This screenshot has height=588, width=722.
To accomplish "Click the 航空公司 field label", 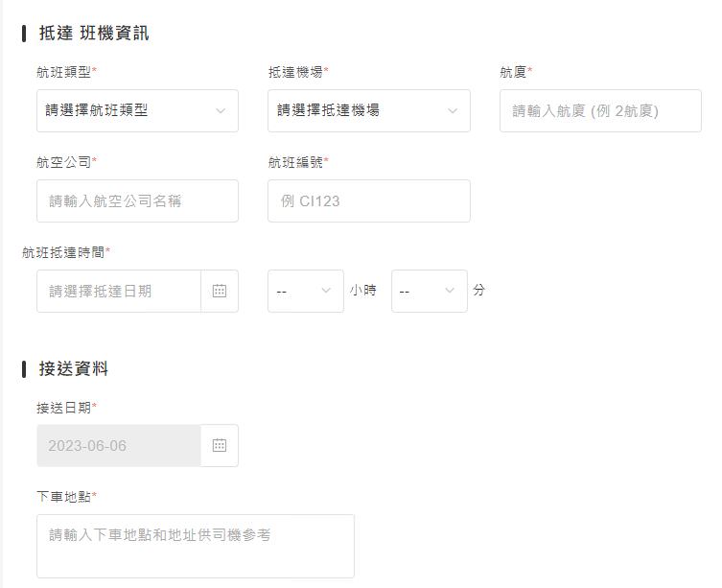I will [63, 162].
